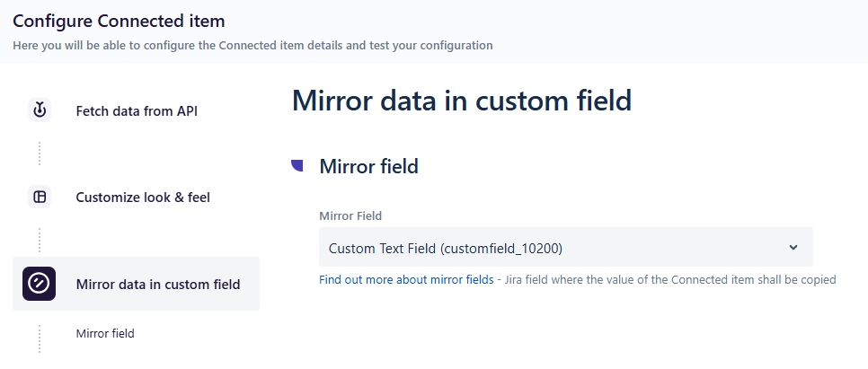Click the Fetch data from API step icon

click(x=40, y=111)
